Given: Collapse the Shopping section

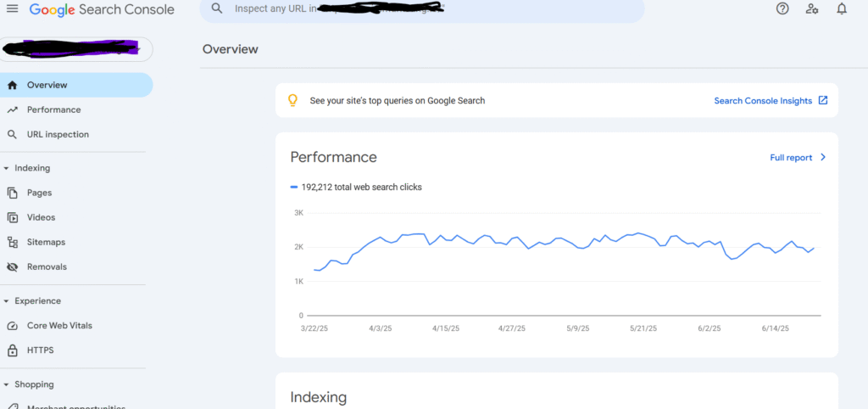Looking at the screenshot, I should [x=6, y=384].
